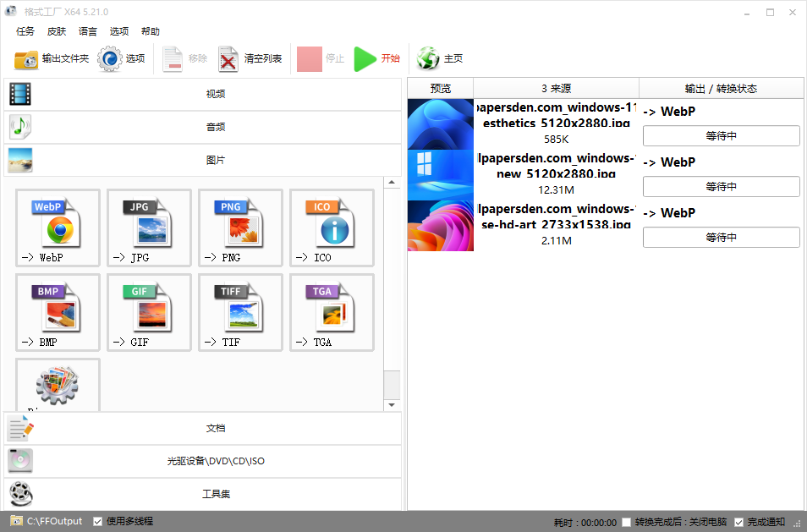Select the WebP image converter
Viewport: 807px width, 532px height.
(x=57, y=228)
